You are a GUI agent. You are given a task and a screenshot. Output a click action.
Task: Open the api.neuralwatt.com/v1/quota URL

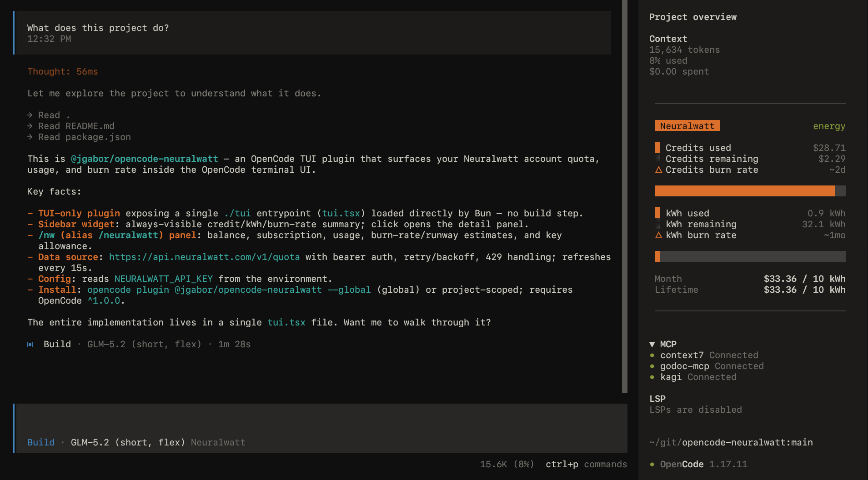[x=204, y=257]
